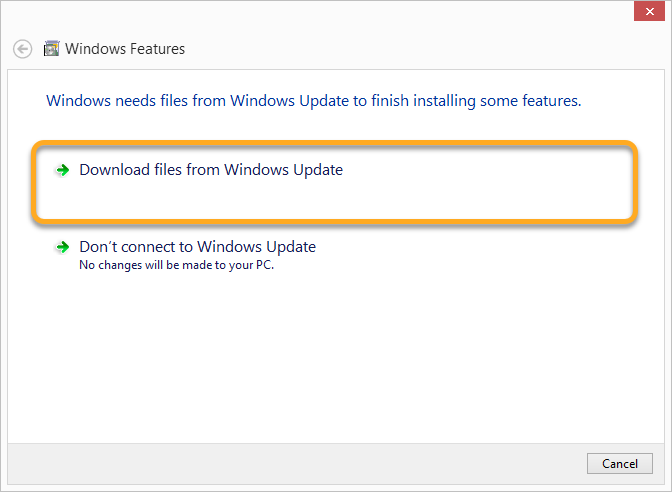672x492 pixels.
Task: Click the gray footer area left of Cancel
Action: pos(300,464)
